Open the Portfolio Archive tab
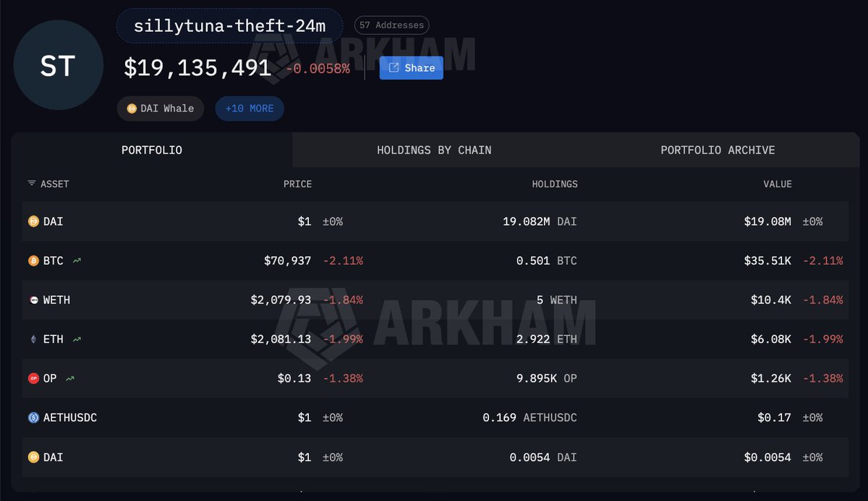The width and height of the screenshot is (868, 501). coord(718,151)
